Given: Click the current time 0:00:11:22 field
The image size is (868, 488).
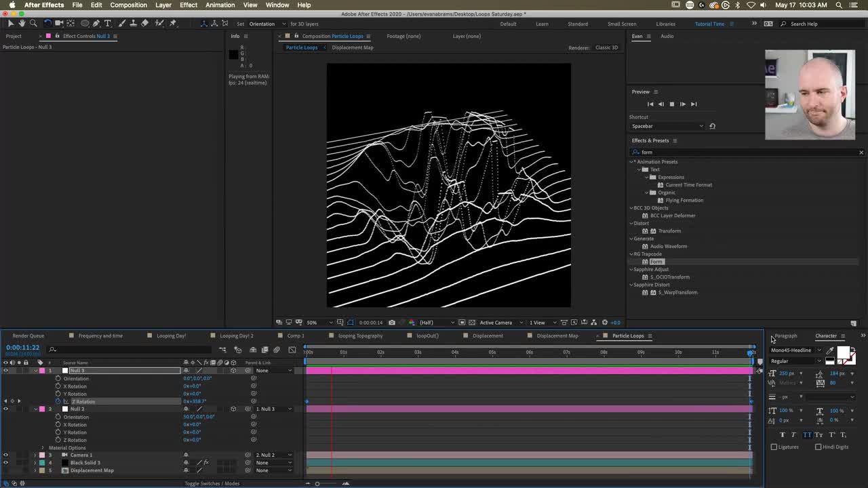Looking at the screenshot, I should pos(22,348).
